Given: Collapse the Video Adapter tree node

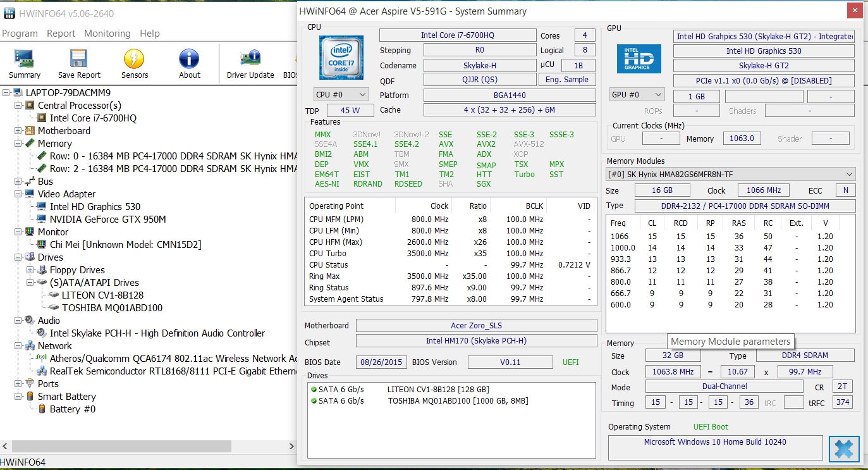Looking at the screenshot, I should [18, 194].
